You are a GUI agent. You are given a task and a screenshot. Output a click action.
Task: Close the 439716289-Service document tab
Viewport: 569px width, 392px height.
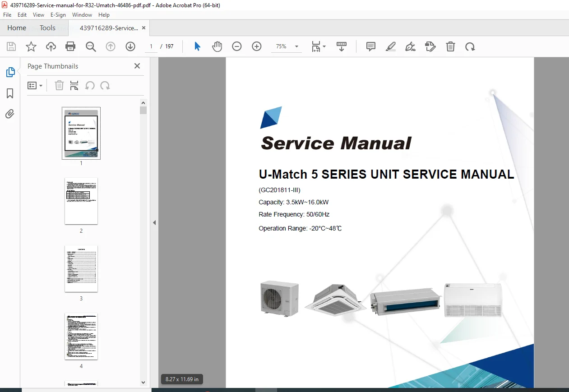[144, 28]
